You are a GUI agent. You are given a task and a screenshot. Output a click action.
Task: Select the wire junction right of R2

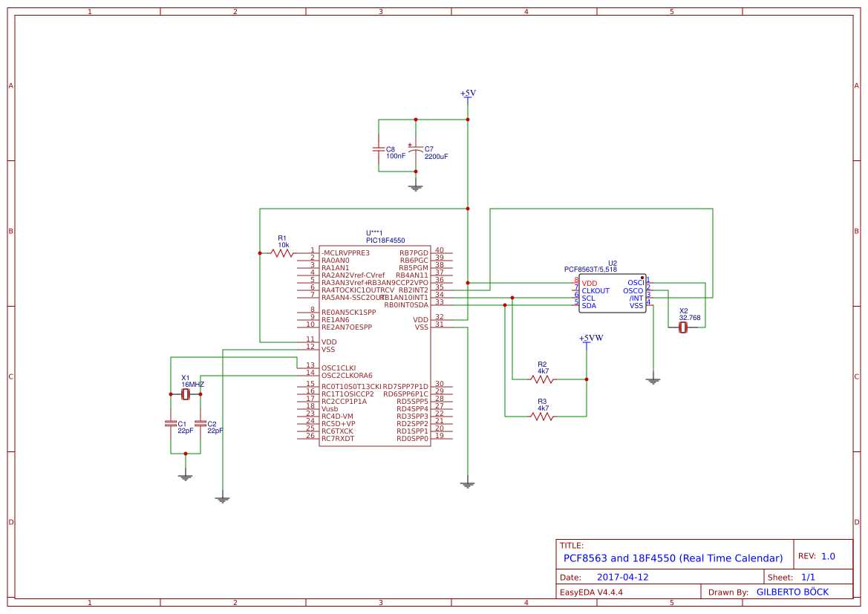(x=587, y=379)
